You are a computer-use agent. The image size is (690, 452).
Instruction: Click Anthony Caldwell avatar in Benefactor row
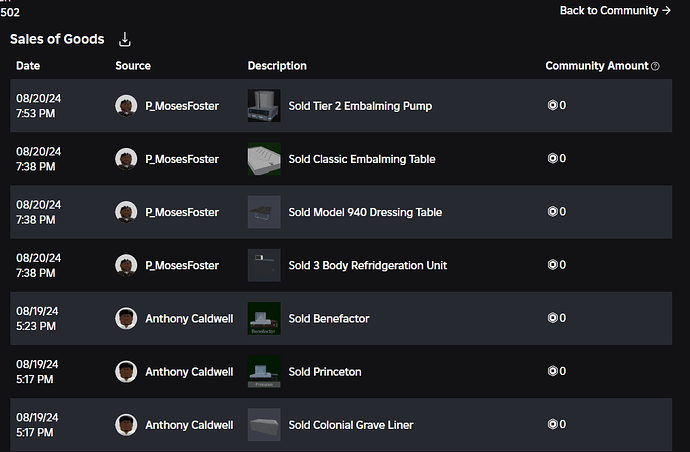pyautogui.click(x=126, y=318)
